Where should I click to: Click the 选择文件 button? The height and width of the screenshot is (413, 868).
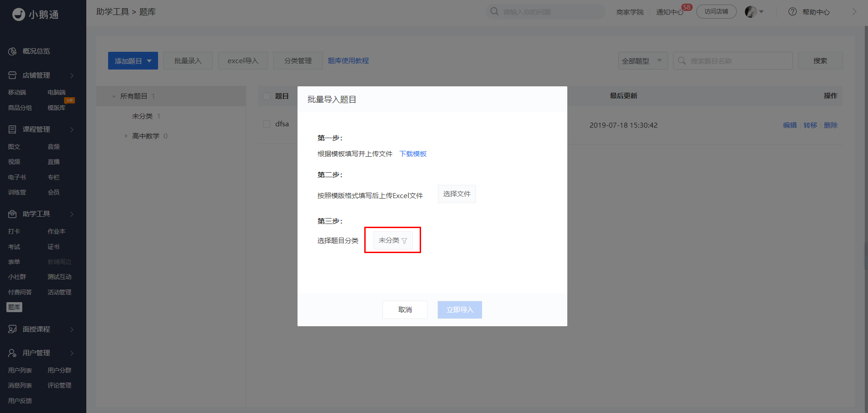click(x=456, y=194)
